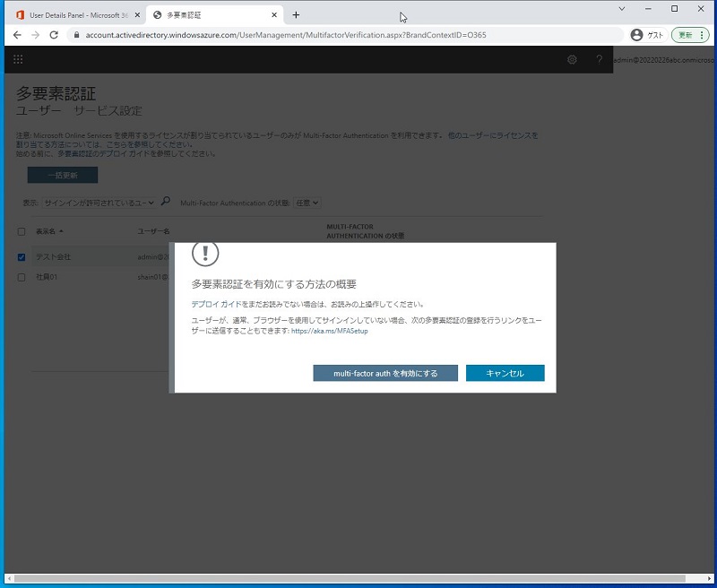Image resolution: width=717 pixels, height=588 pixels.
Task: Select the 多要素認証 browser tab
Action: tap(215, 15)
